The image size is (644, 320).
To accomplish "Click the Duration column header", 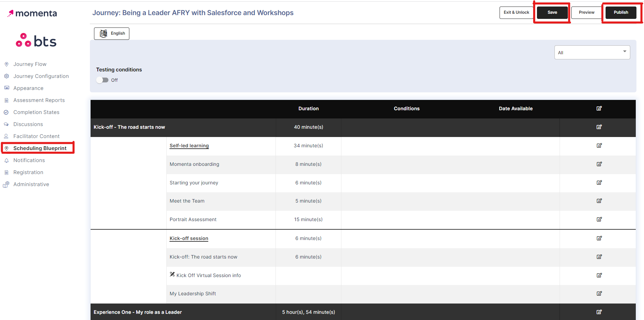I will (308, 108).
